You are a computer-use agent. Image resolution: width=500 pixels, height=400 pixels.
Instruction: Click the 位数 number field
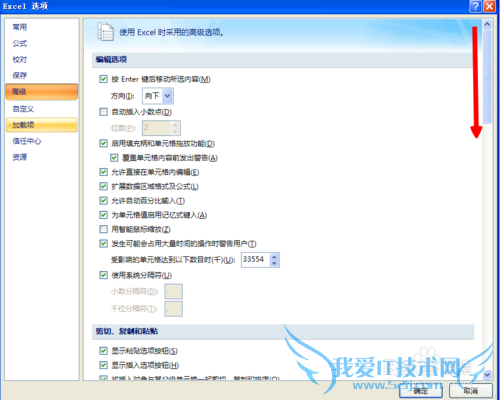[161, 128]
